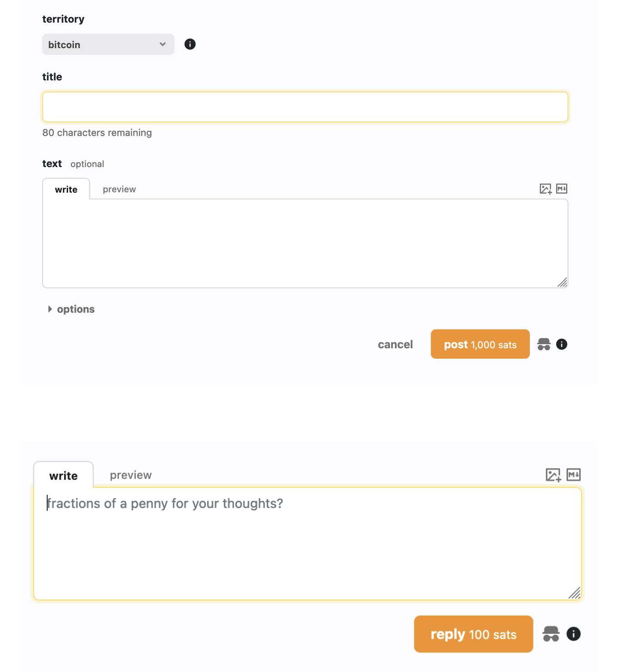The image size is (628, 672).
Task: Click the territory info icon
Action: pos(190,44)
